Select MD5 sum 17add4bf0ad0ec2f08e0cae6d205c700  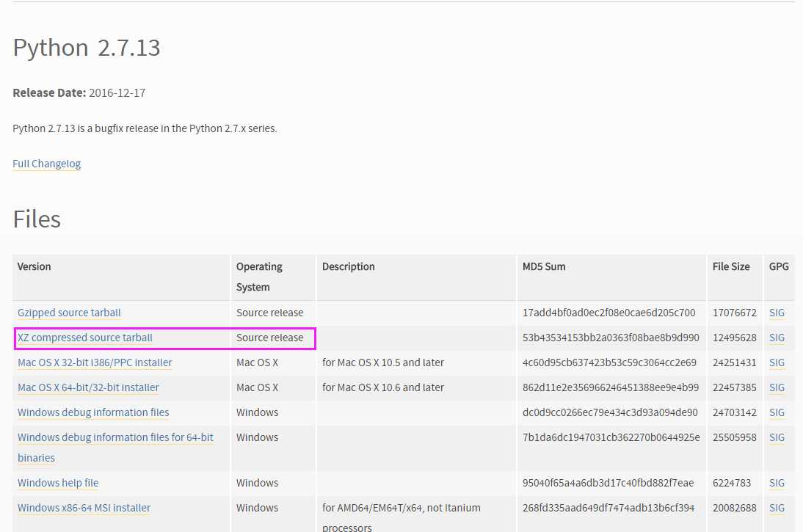[x=609, y=313]
